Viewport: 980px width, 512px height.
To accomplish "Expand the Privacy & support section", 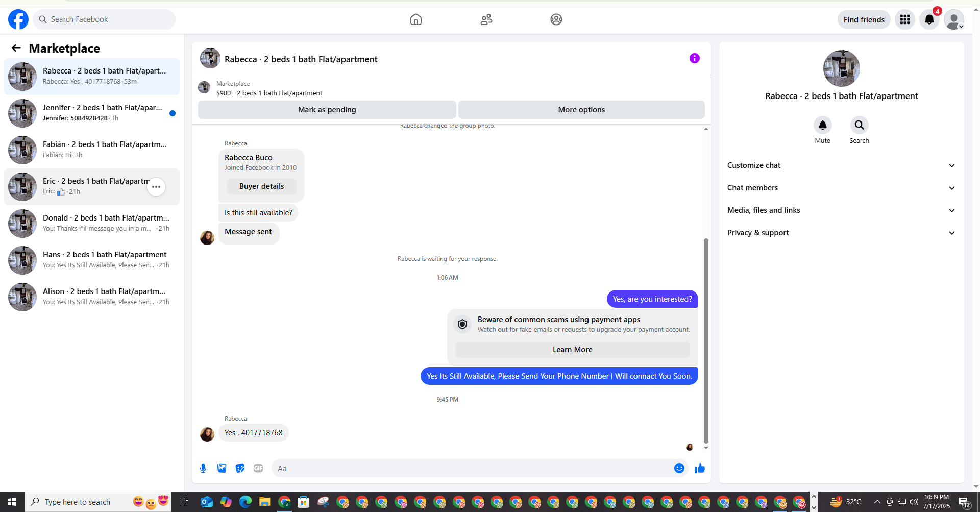I will click(x=842, y=233).
